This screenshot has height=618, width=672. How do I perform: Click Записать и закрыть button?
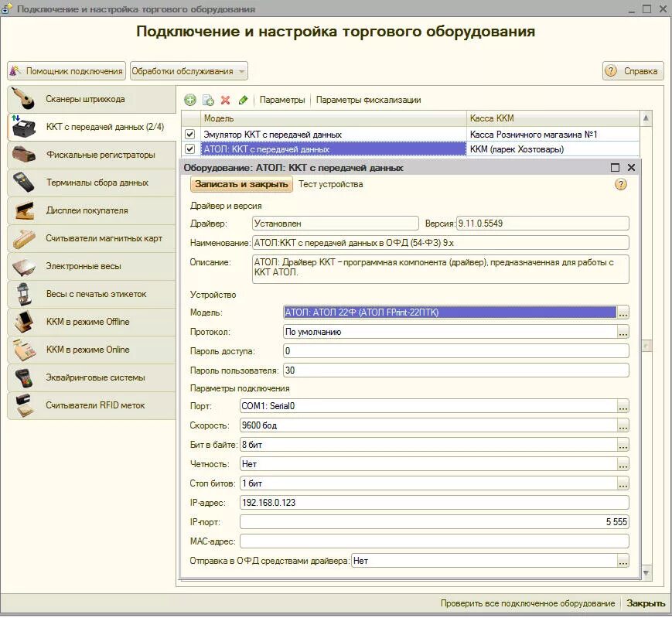click(241, 184)
